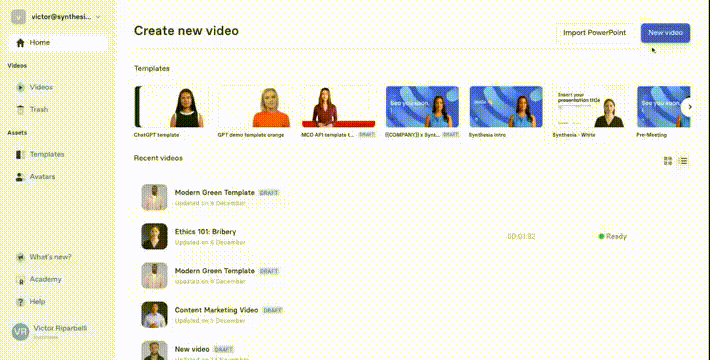The image size is (710, 360).
Task: Select the MCO API template thumbnail
Action: (339, 107)
